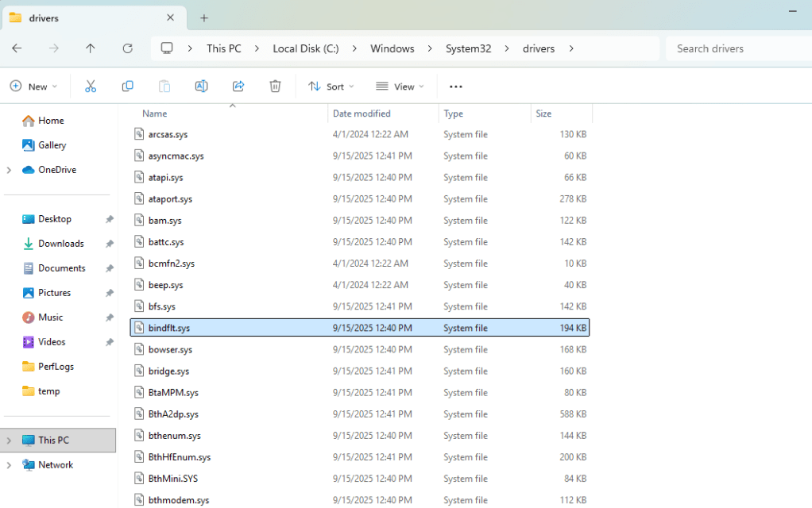The image size is (812, 508).
Task: Expand the New item dropdown
Action: tap(33, 87)
